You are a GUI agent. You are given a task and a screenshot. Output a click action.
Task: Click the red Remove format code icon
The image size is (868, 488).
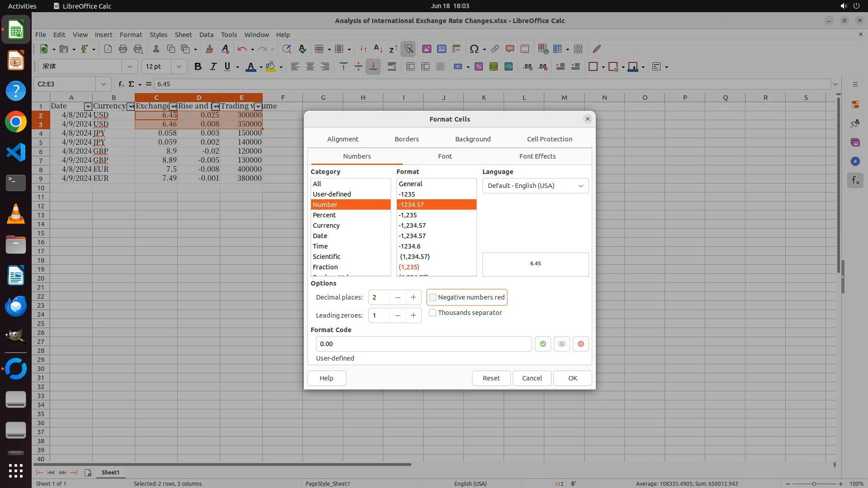[x=580, y=344]
